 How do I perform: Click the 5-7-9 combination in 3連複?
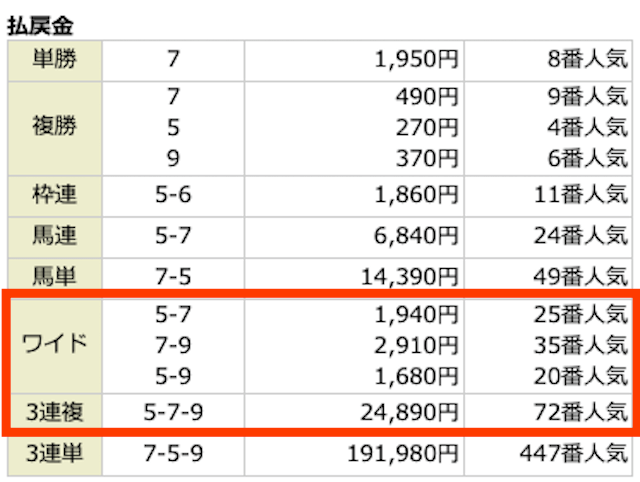[173, 412]
